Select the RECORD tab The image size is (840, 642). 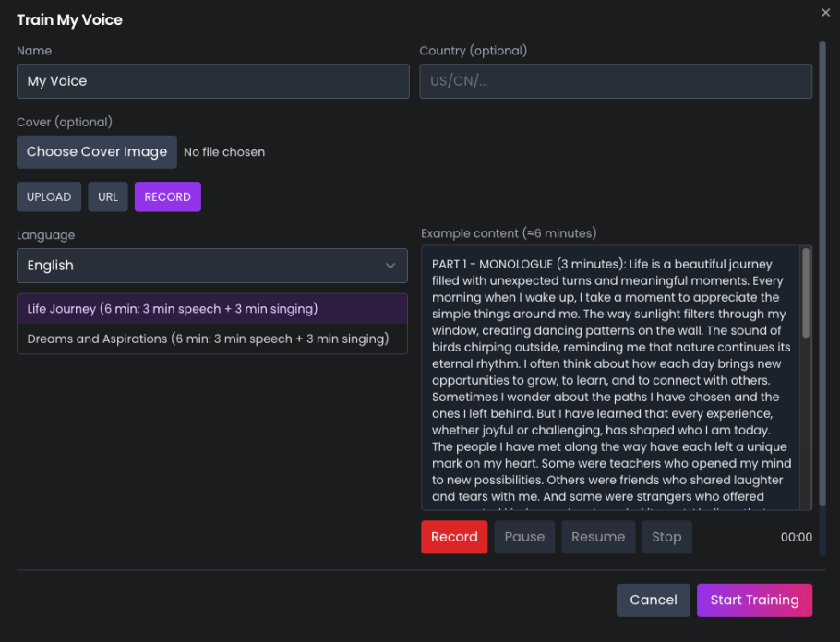[167, 196]
